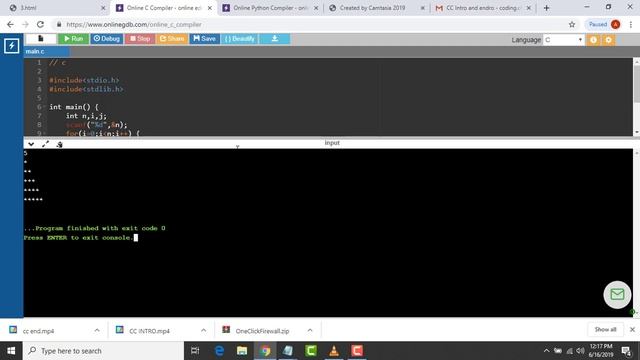The height and width of the screenshot is (360, 640).
Task: Beautify the source code
Action: click(240, 39)
